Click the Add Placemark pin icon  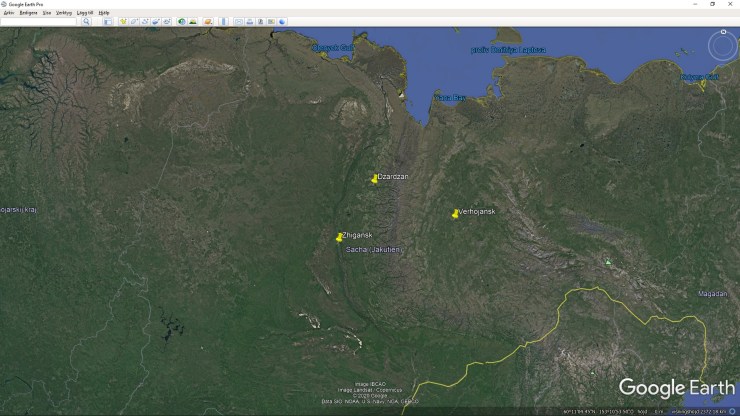[123, 21]
